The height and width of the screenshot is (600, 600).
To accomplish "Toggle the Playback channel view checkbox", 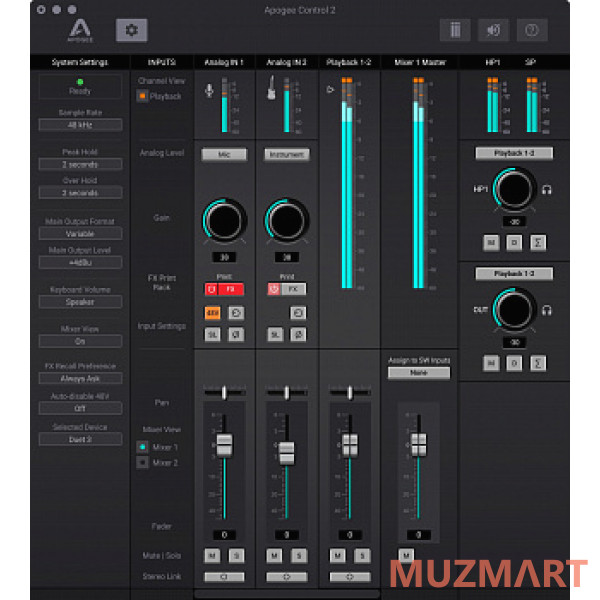I will pos(142,96).
